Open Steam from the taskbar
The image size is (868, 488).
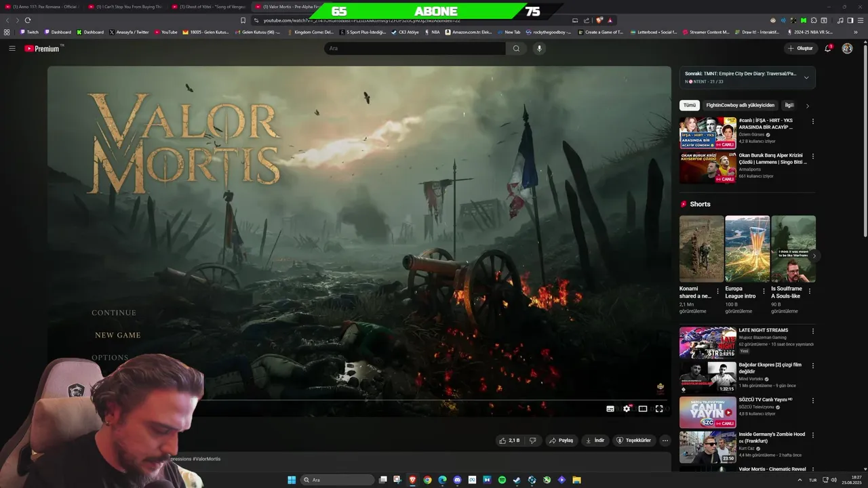(x=517, y=480)
